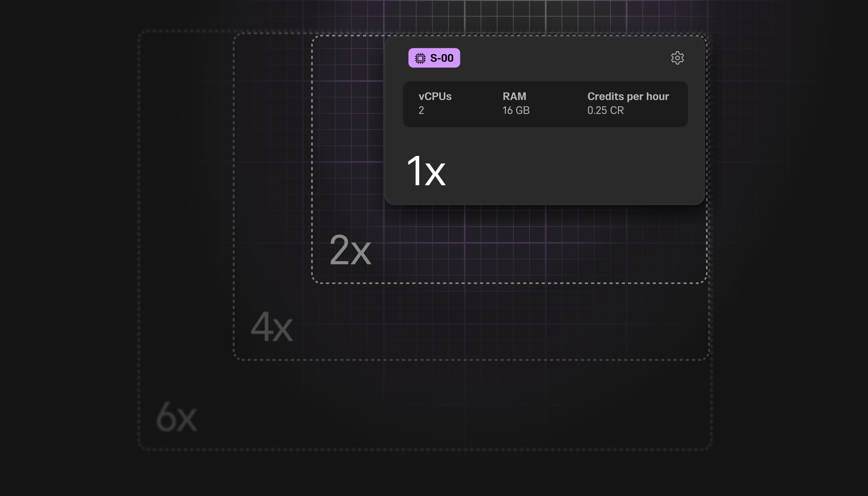Click the vCPUs value 2

click(421, 110)
